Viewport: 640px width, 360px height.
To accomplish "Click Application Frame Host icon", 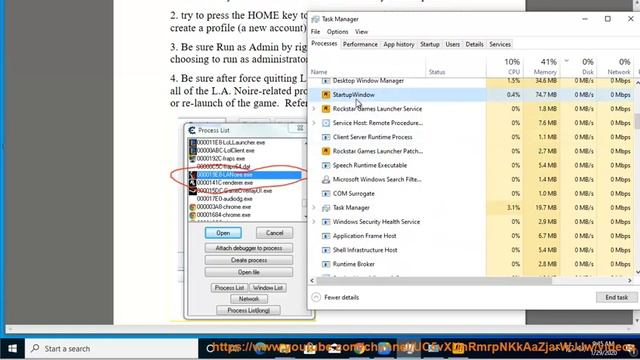I will [326, 236].
